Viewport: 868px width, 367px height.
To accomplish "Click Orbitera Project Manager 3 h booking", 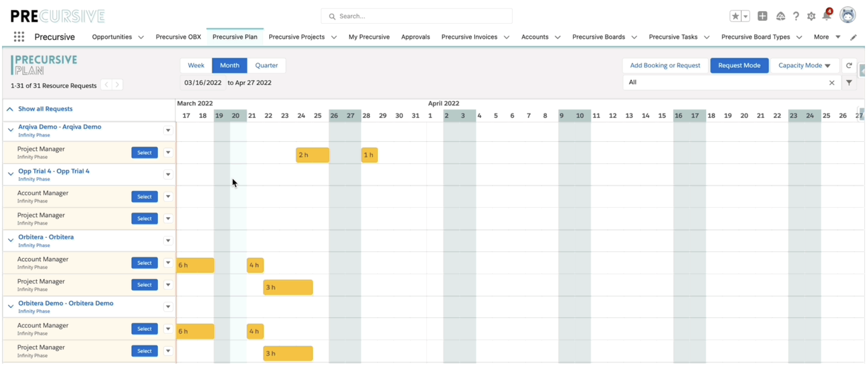I will point(288,287).
